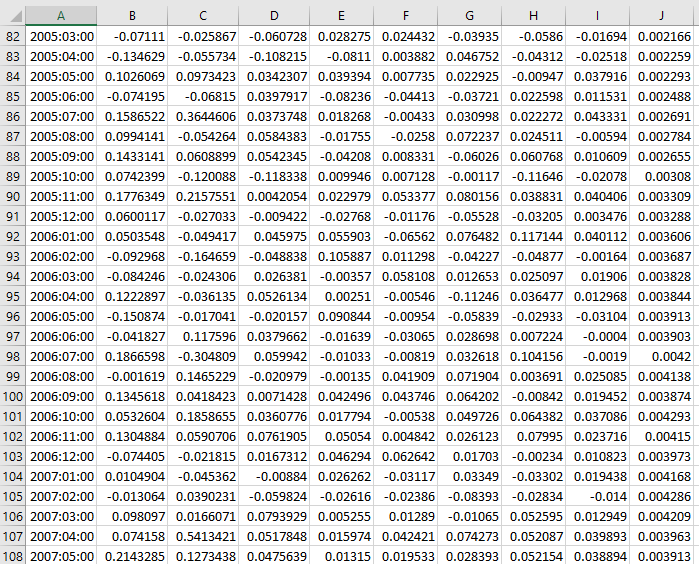Screen dimensions: 699x564
Task: Click cell with value 0.104156
Action: click(533, 357)
